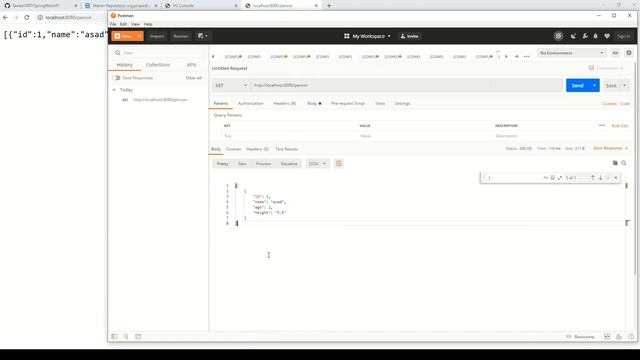The image size is (640, 360).
Task: Open the GET localhost person history entry
Action: [x=160, y=100]
